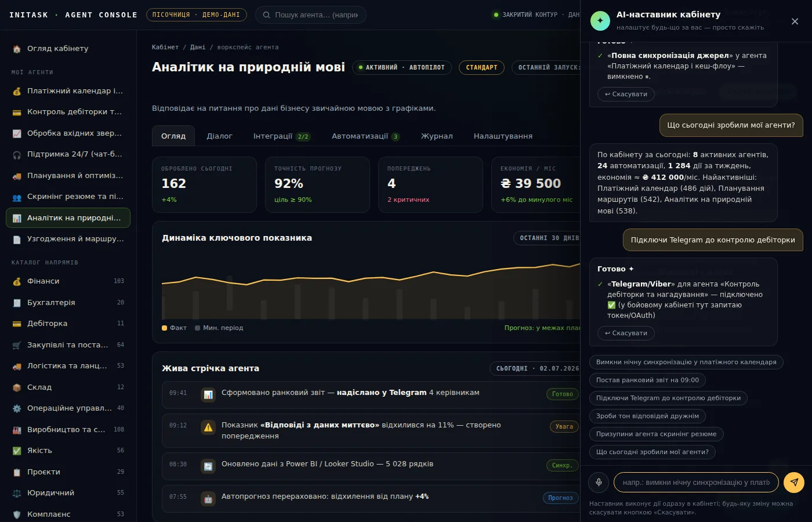Click warning icon in 09:12 feed entry
The width and height of the screenshot is (812, 522).
(208, 427)
